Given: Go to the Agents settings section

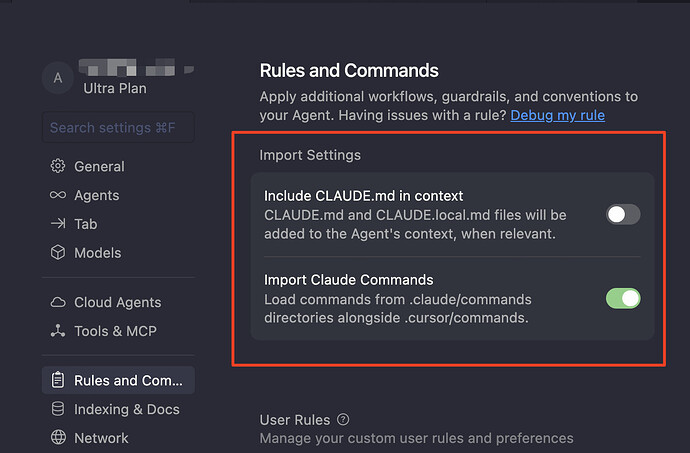Looking at the screenshot, I should point(96,195).
